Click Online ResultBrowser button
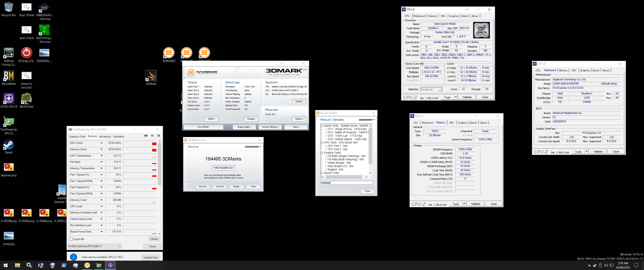Screen dimensions: 644x270 (223, 168)
